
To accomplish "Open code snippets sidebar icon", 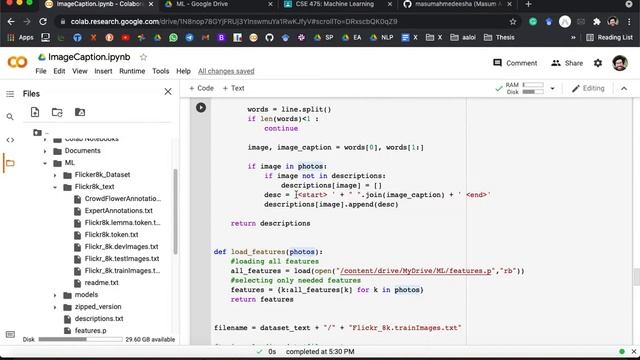I will (x=10, y=140).
